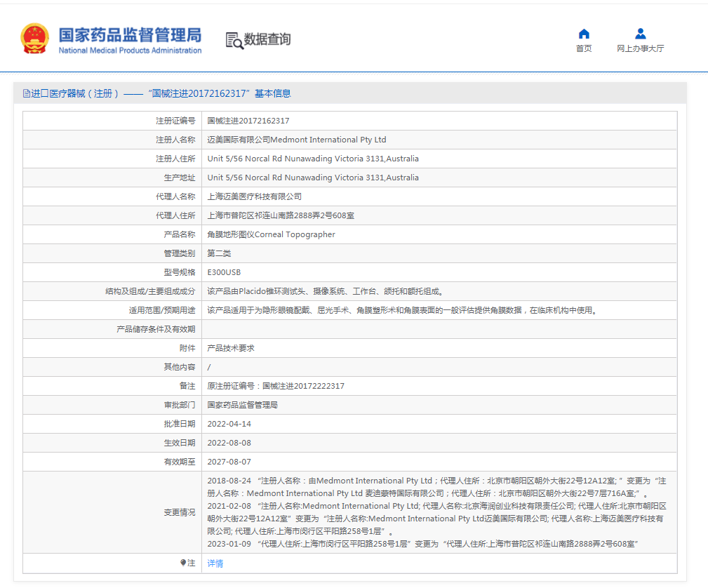708x588 pixels.
Task: Click the model specification value E300USB
Action: click(224, 272)
